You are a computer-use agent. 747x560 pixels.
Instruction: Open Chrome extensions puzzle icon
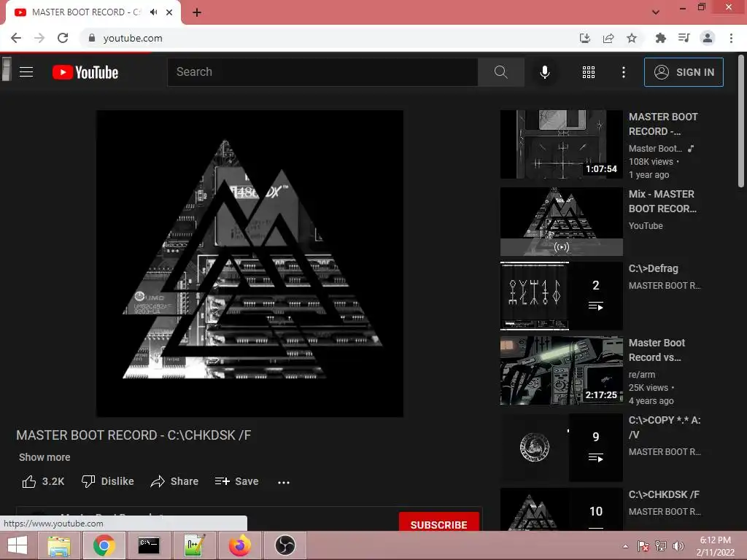click(x=660, y=38)
